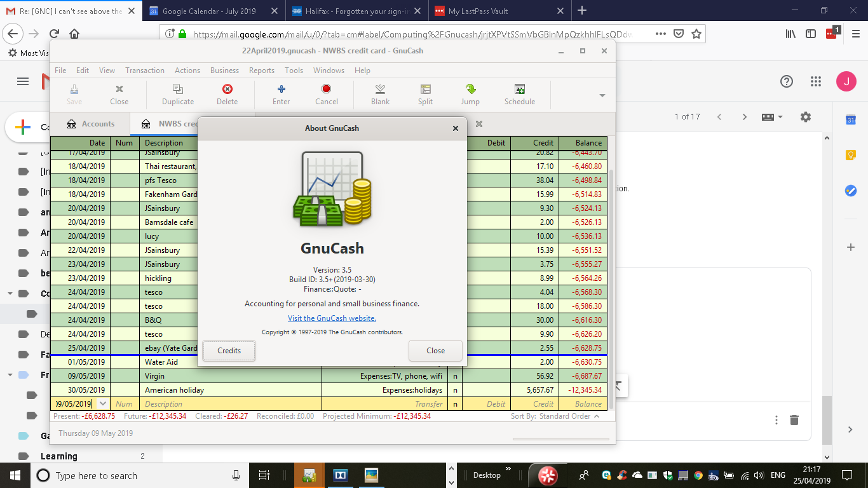Open the LastPass extension icon

[x=832, y=34]
